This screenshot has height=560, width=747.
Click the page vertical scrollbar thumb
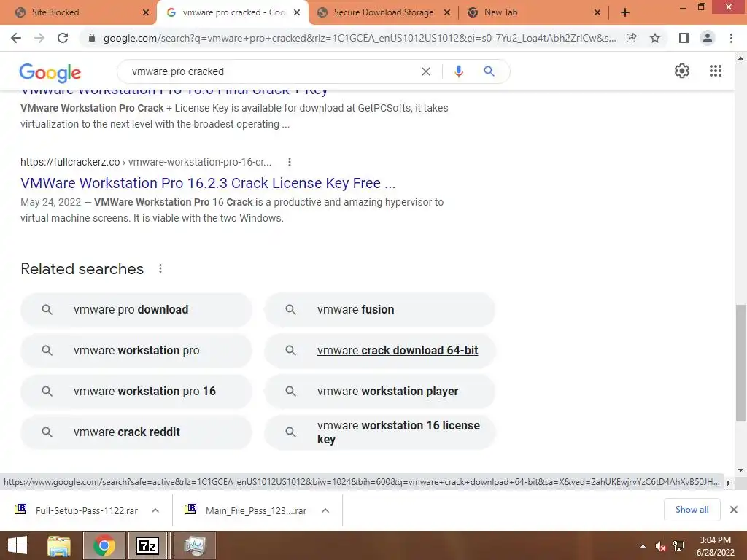point(740,363)
